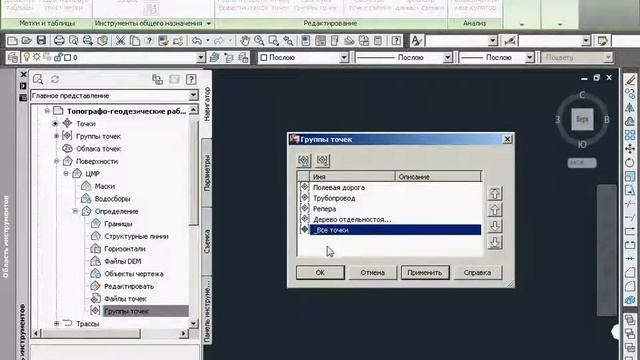Click the Toolspace help question mark icon

coord(191,79)
